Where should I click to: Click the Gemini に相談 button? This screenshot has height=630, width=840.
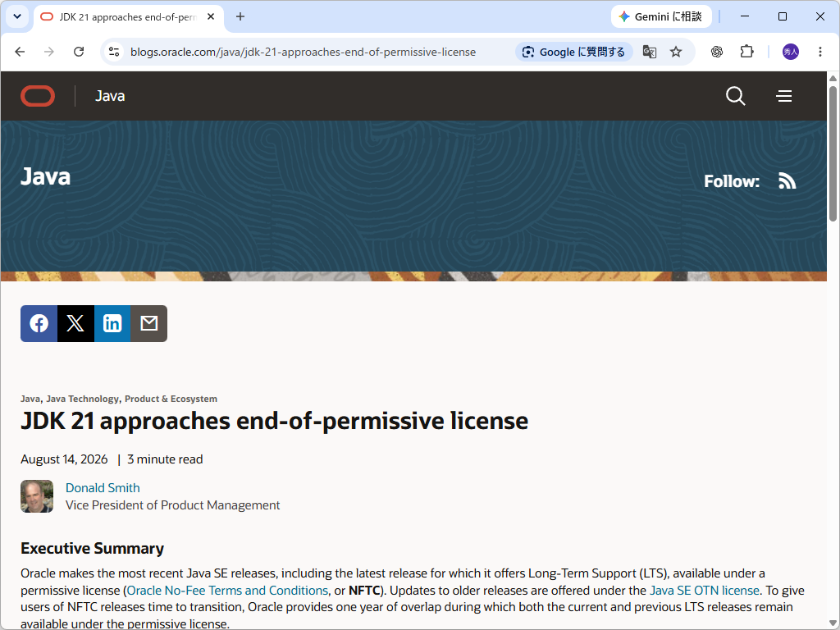pos(661,16)
